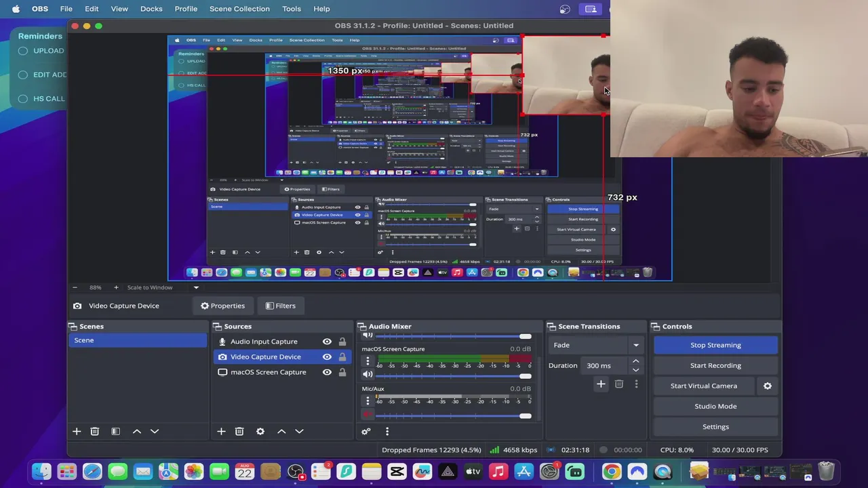Open macOS Screen Capture audio options dots
Image resolution: width=868 pixels, height=488 pixels.
pos(368,361)
